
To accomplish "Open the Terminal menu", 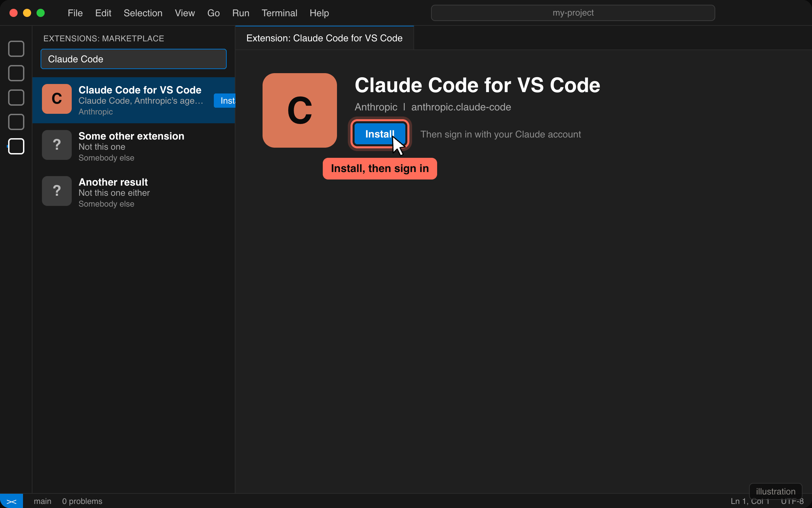I will 279,13.
